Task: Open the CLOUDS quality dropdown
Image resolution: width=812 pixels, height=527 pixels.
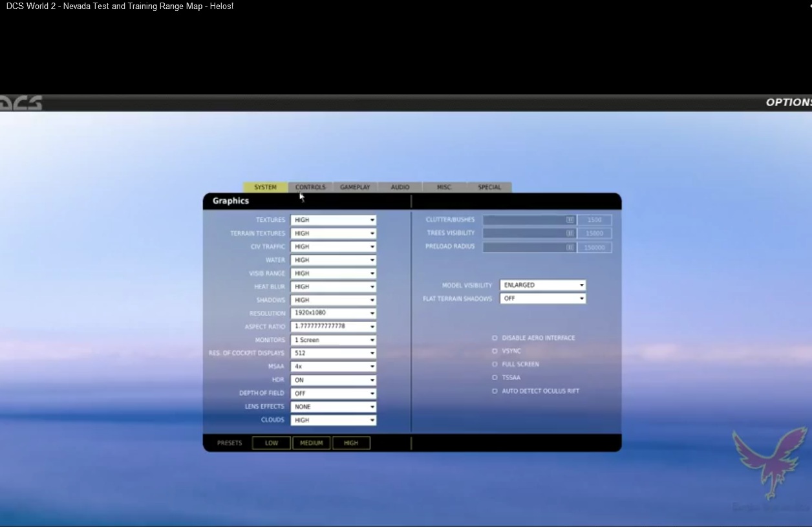Action: point(334,420)
